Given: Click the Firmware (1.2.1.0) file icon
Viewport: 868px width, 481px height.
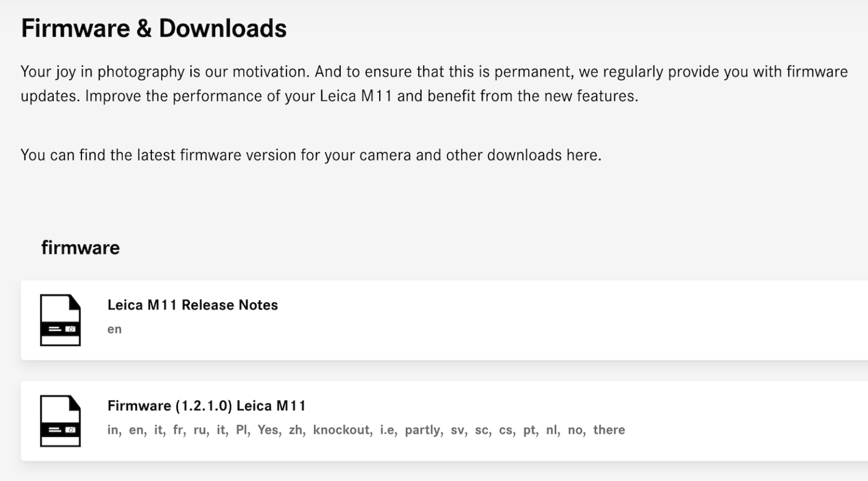Looking at the screenshot, I should tap(60, 422).
